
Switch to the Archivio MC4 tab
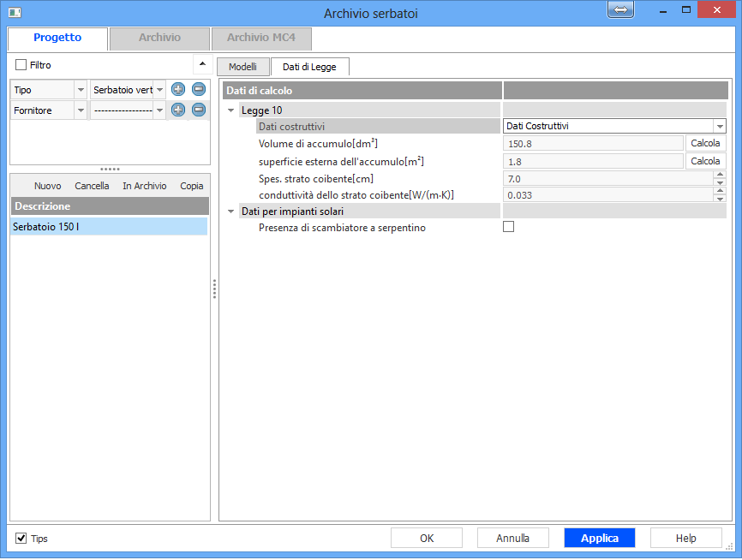tap(260, 39)
